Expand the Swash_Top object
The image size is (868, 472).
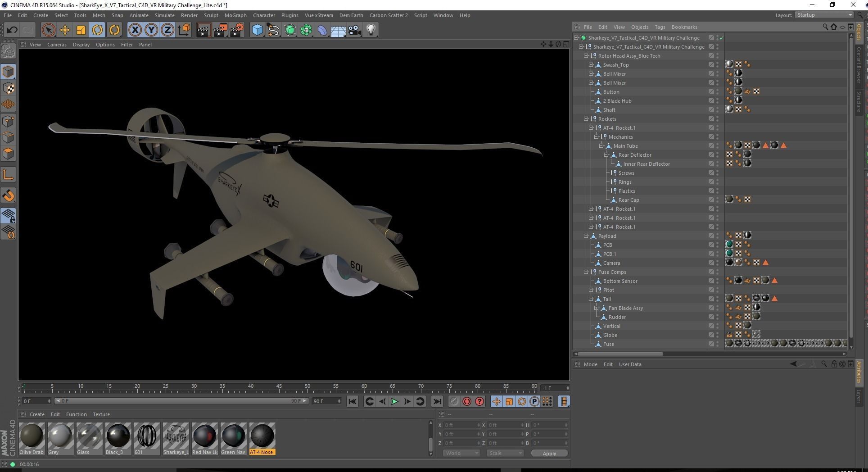591,65
